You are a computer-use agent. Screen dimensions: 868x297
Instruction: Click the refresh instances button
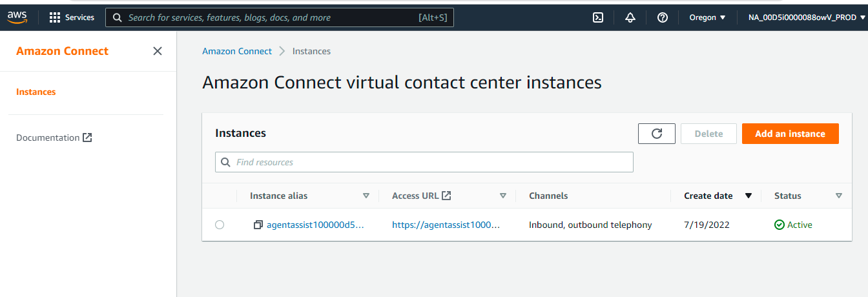point(656,134)
